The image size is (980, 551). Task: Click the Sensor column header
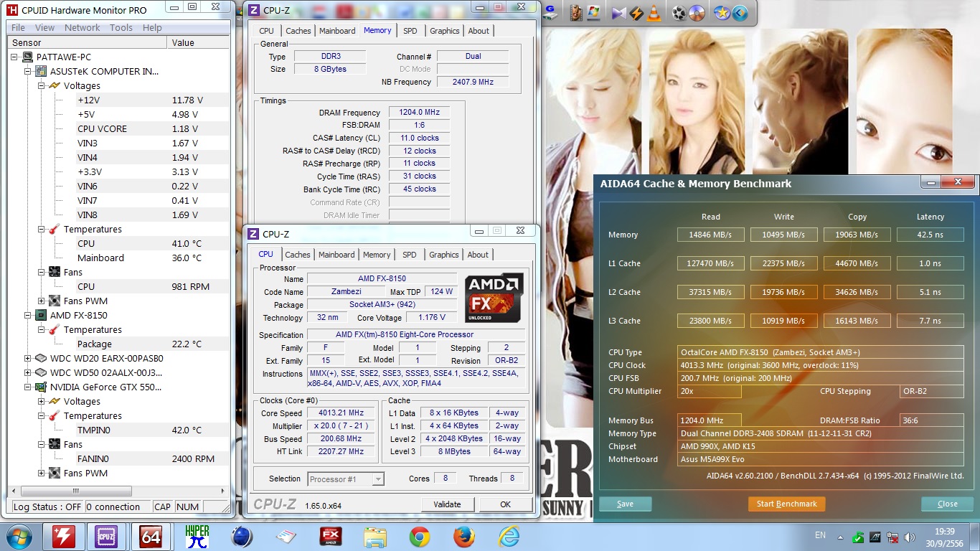pyautogui.click(x=88, y=43)
